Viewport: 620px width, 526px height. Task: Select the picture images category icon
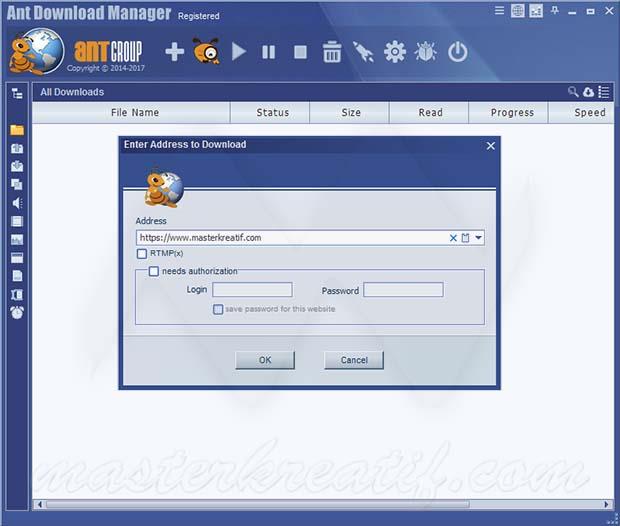coord(17,239)
